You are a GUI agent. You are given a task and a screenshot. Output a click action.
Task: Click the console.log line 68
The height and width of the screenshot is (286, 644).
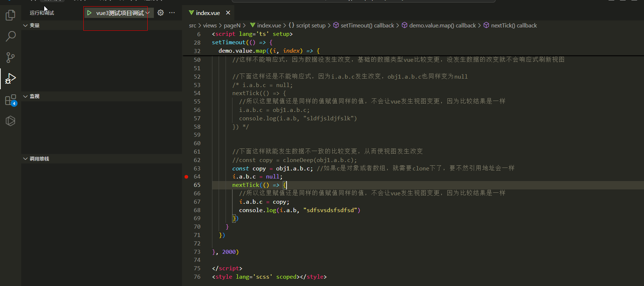tap(300, 210)
